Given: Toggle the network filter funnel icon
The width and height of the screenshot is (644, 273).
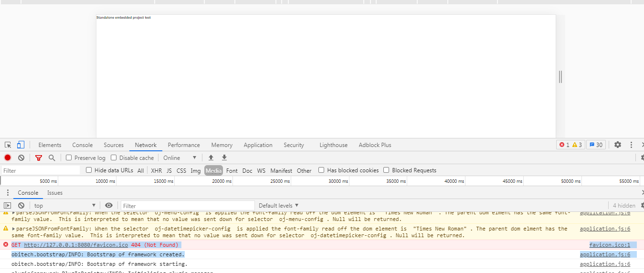Looking at the screenshot, I should (x=39, y=158).
